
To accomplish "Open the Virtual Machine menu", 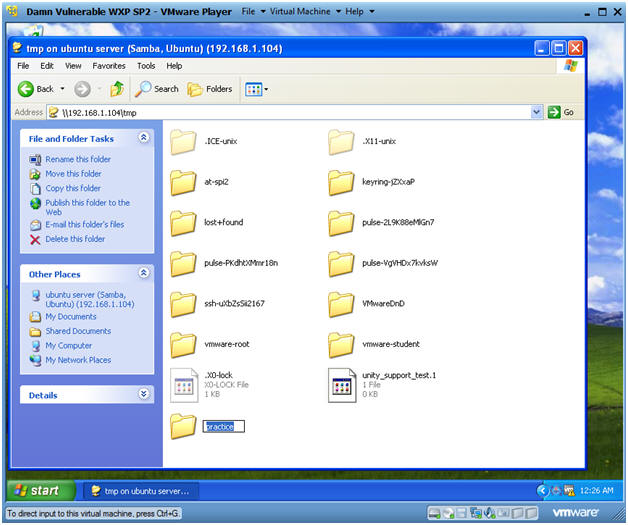I will [305, 12].
